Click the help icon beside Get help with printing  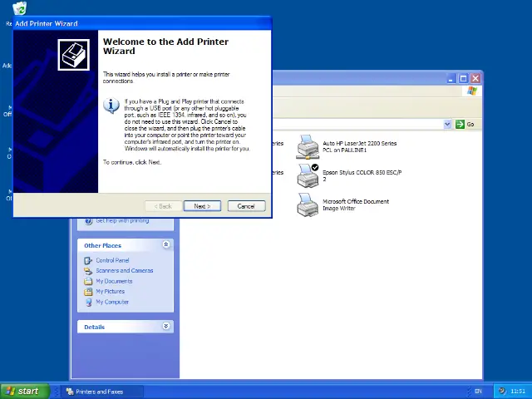point(89,221)
